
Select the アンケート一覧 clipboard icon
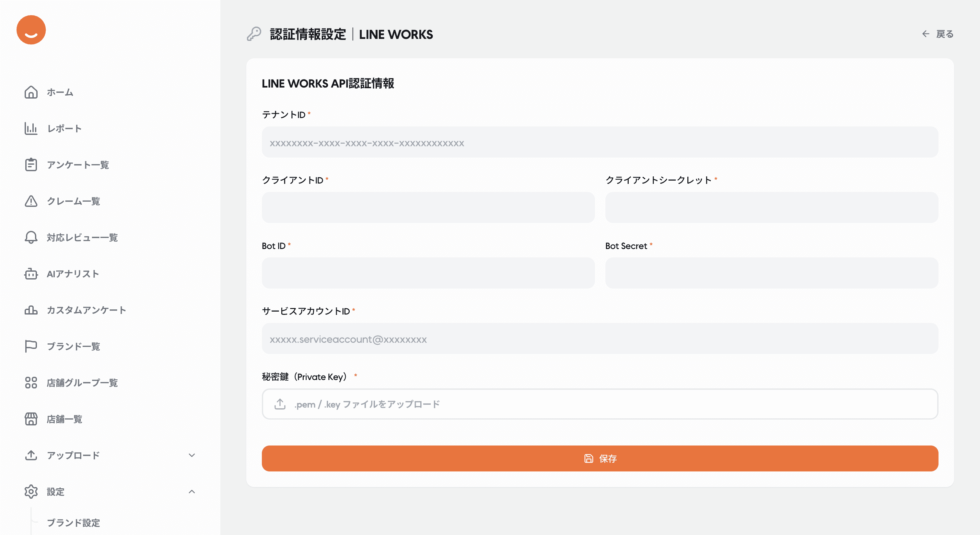(x=31, y=165)
